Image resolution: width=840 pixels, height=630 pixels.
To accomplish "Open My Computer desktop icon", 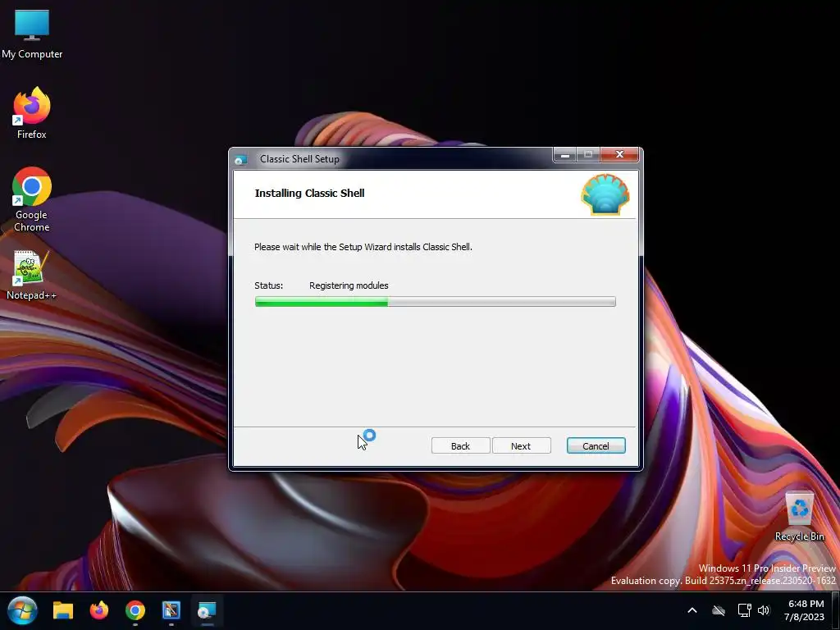I will (32, 34).
